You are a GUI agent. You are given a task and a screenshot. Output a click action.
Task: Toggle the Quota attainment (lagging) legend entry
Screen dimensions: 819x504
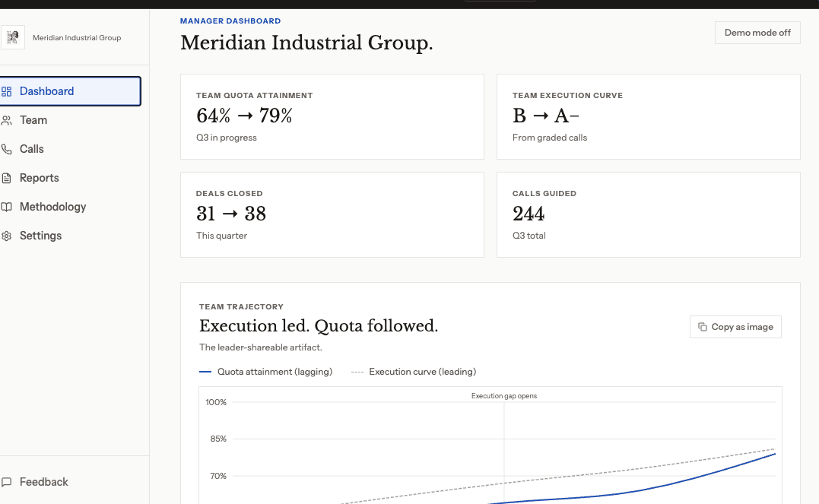click(266, 372)
